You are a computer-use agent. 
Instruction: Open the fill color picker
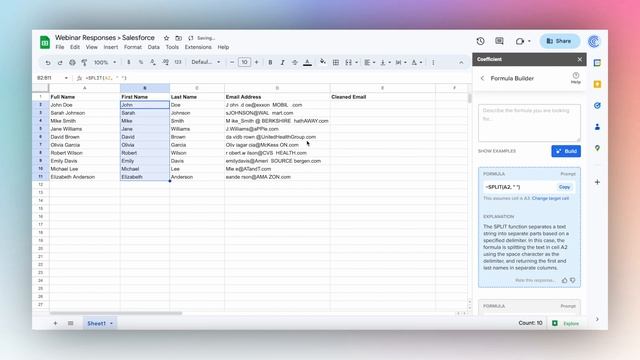[323, 62]
